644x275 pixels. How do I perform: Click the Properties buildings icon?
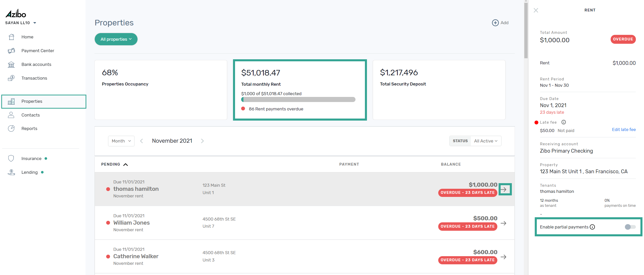(x=11, y=101)
